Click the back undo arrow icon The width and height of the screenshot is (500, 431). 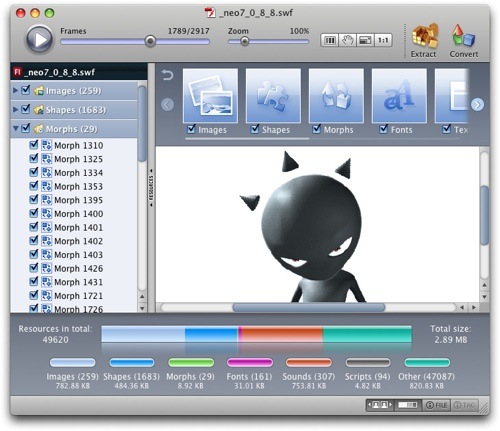[167, 75]
